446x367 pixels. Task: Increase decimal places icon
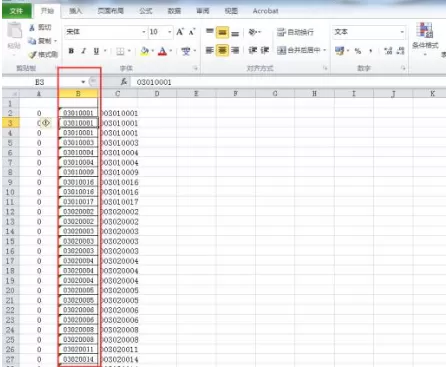(x=388, y=51)
